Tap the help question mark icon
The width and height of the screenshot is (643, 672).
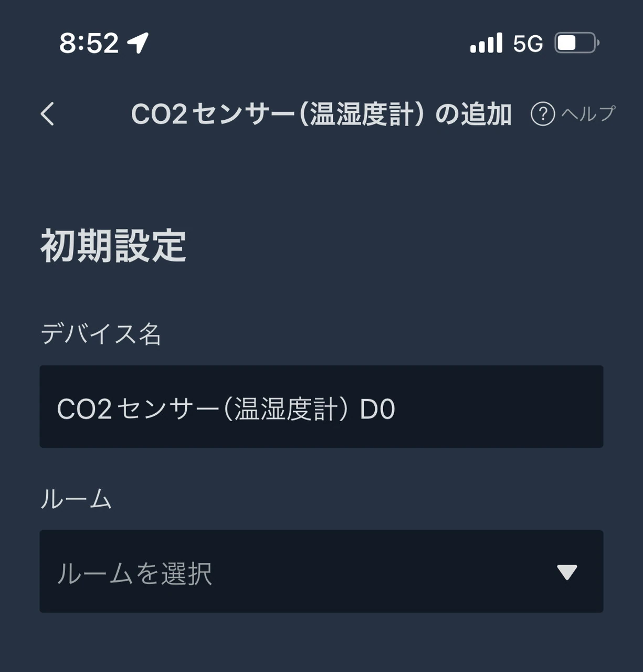pyautogui.click(x=543, y=114)
